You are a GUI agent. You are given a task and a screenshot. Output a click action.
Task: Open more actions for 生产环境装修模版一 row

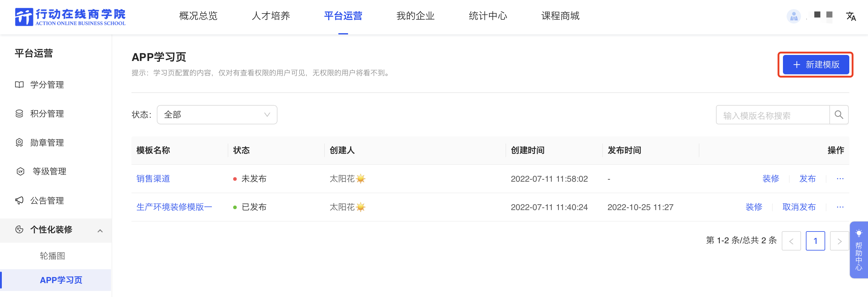click(x=840, y=207)
